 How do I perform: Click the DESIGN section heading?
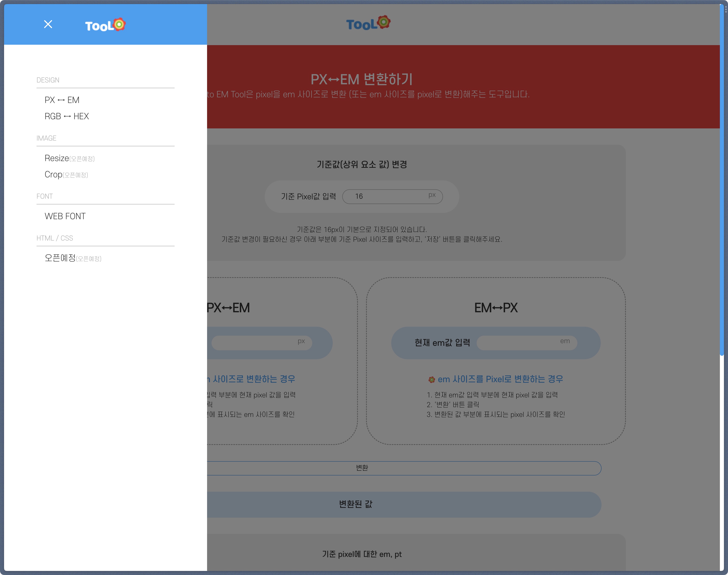coord(48,80)
